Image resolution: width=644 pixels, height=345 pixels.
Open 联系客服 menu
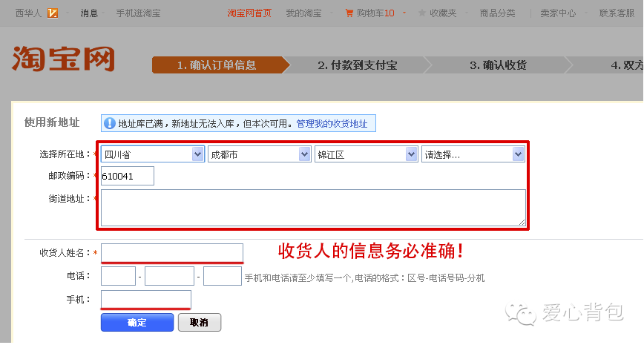pos(617,13)
